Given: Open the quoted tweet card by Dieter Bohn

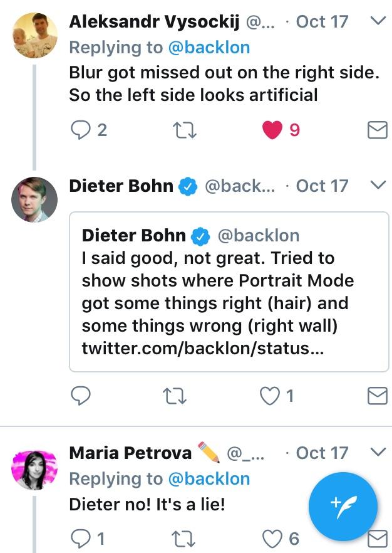Looking at the screenshot, I should tap(229, 292).
